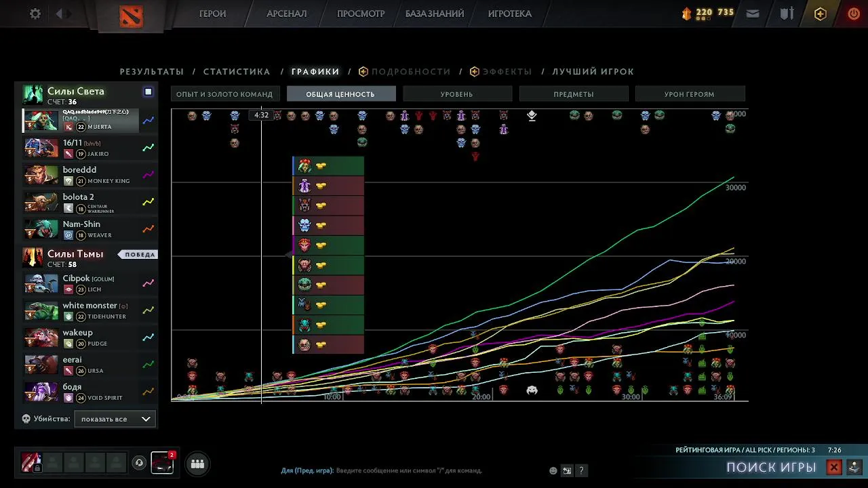Screen dimensions: 868x488
Task: Open the АРСЕНАЛ menu
Action: pyautogui.click(x=286, y=14)
